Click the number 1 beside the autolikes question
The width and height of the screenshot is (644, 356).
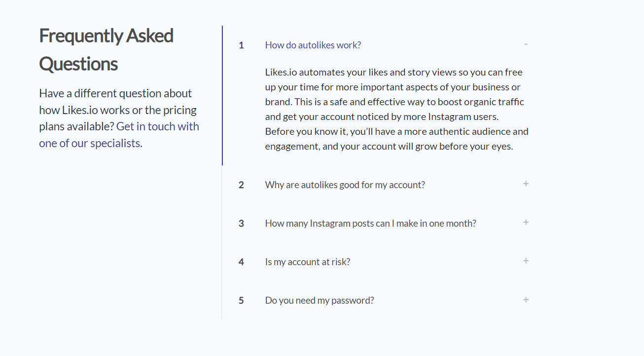coord(241,45)
